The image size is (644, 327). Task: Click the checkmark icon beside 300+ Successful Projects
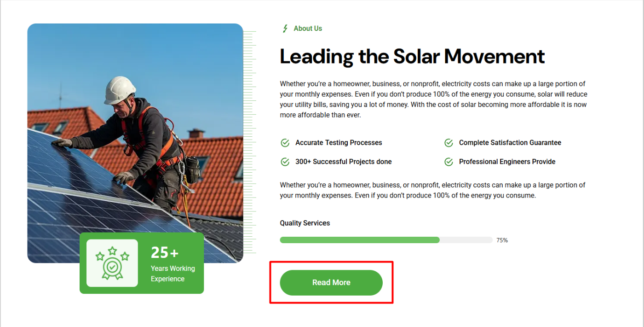(x=285, y=162)
